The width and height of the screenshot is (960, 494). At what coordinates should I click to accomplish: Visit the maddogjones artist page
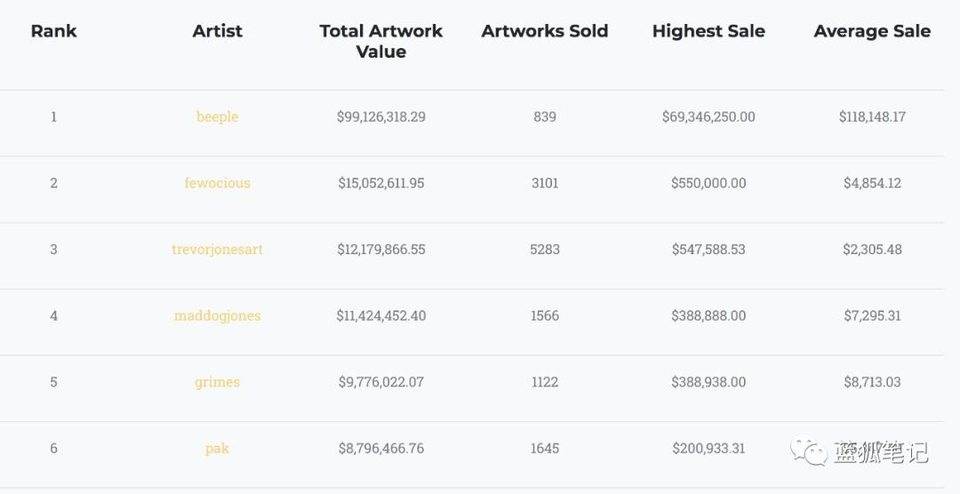217,316
